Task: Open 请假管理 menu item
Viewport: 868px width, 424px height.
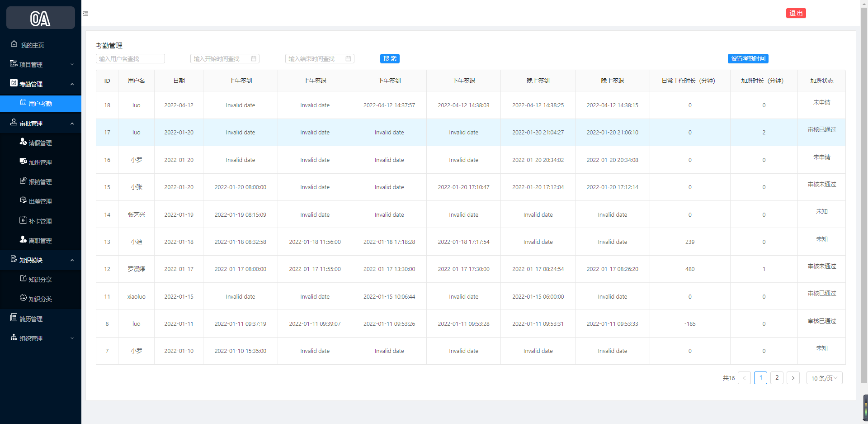Action: [x=41, y=143]
